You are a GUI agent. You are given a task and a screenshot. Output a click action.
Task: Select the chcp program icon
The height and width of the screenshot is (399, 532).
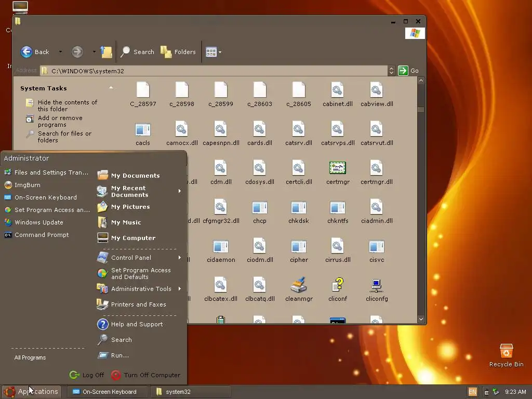pyautogui.click(x=260, y=208)
